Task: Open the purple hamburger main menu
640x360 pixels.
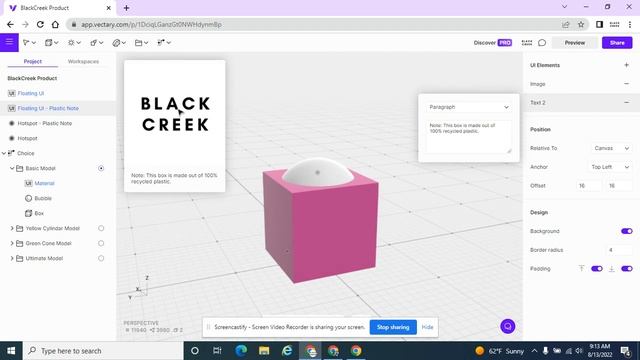Action: click(x=9, y=42)
